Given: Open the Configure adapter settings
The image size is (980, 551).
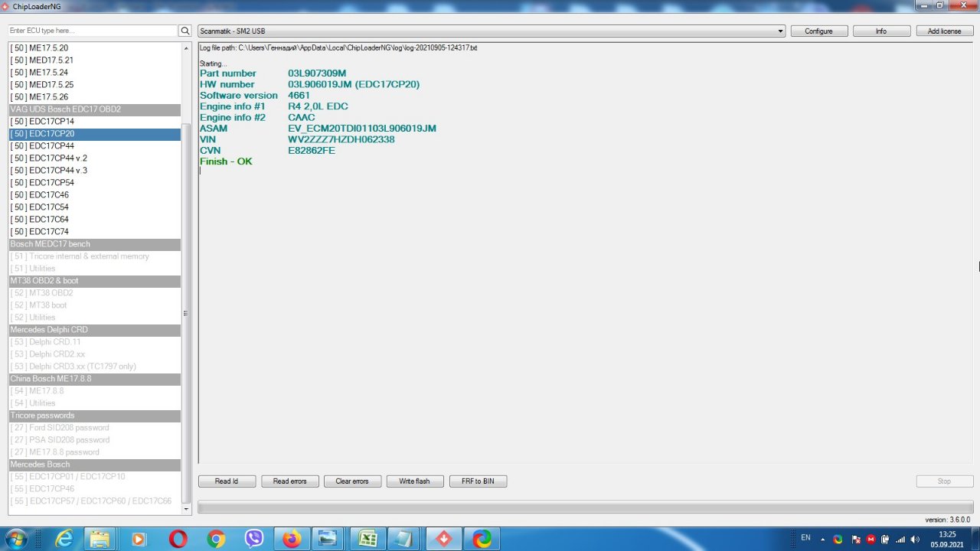Looking at the screenshot, I should (818, 31).
